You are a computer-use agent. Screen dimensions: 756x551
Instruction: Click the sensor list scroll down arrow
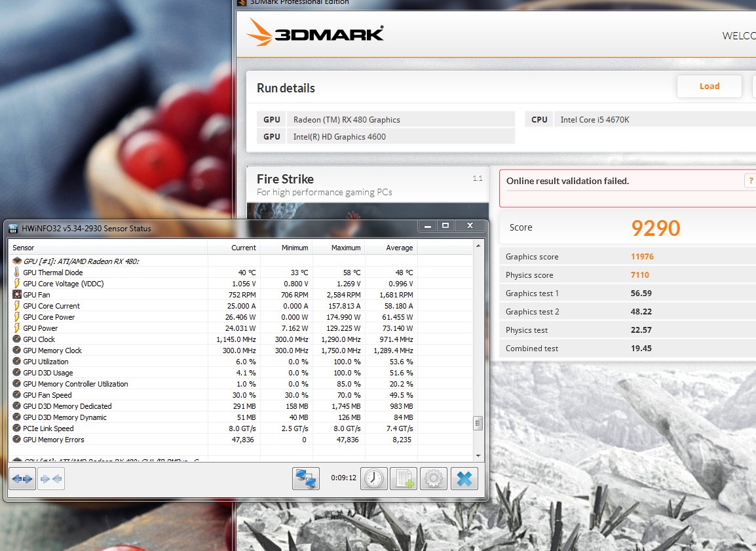[x=478, y=455]
